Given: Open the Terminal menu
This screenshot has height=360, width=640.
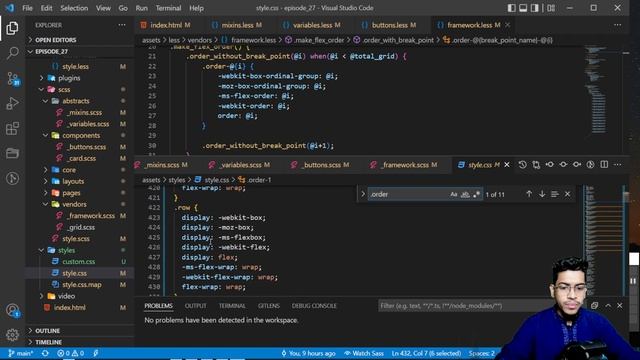Looking at the screenshot, I should (168, 8).
